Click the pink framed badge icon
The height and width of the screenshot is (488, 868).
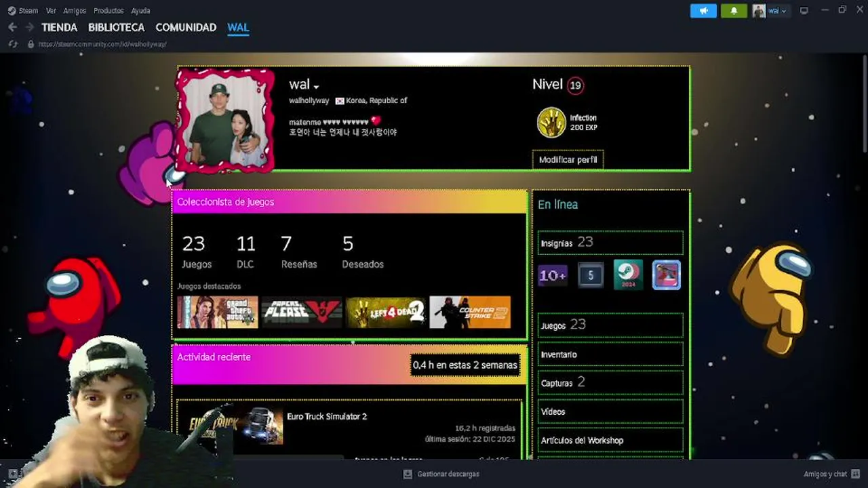click(x=667, y=275)
